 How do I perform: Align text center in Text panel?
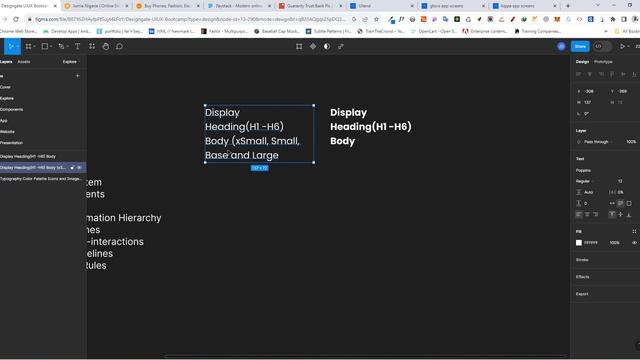coord(587,214)
